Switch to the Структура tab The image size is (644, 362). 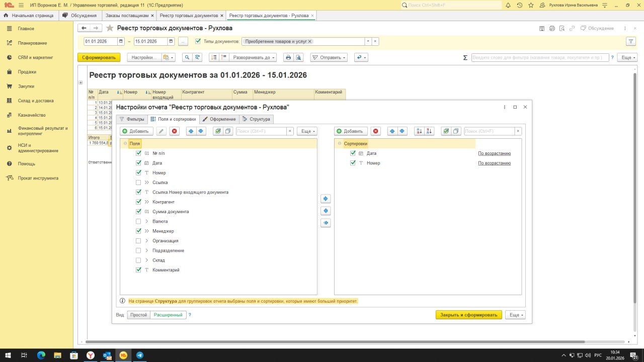coord(257,119)
